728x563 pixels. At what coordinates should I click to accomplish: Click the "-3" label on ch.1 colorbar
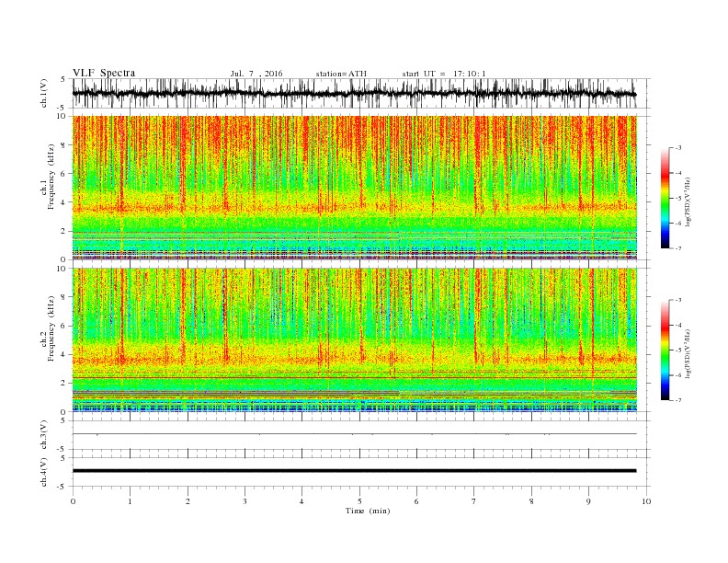click(678, 148)
